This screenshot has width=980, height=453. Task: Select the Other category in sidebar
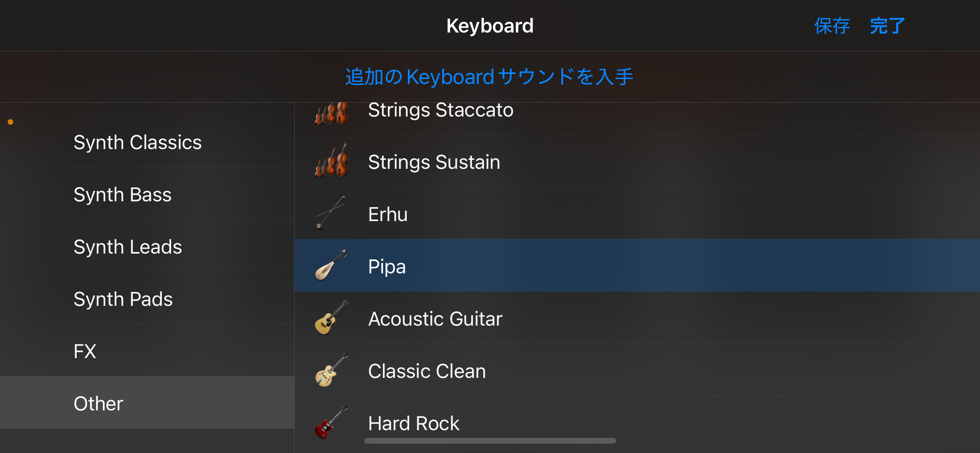pyautogui.click(x=98, y=403)
